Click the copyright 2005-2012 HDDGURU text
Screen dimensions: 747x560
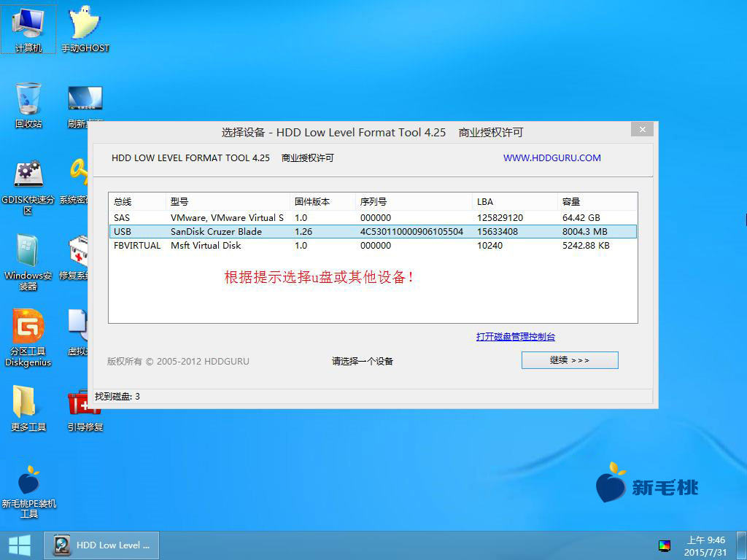click(178, 362)
